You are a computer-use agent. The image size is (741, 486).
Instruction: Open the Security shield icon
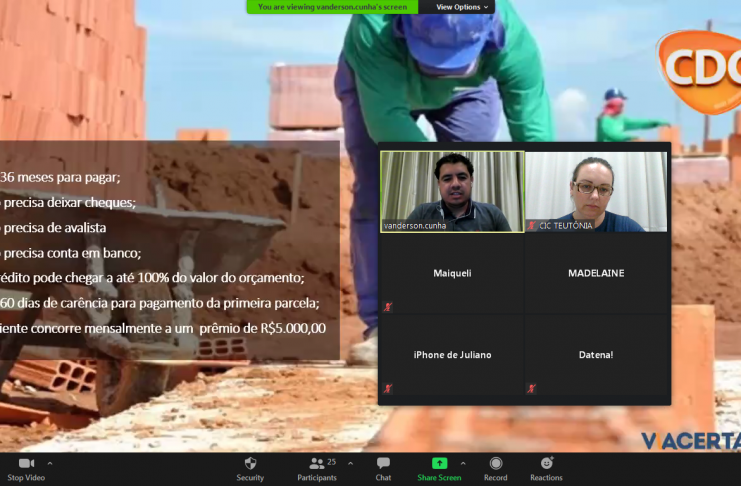click(250, 463)
